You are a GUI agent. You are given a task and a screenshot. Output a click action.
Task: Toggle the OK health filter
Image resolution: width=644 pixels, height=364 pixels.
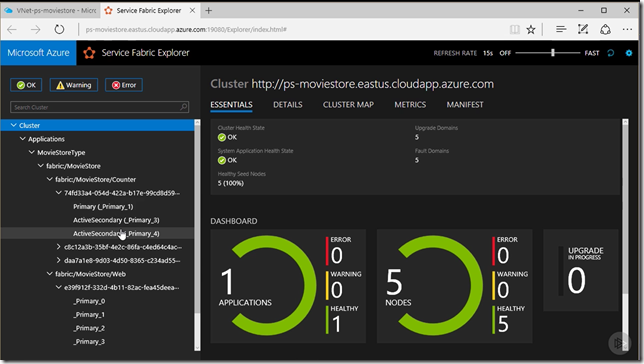[26, 85]
